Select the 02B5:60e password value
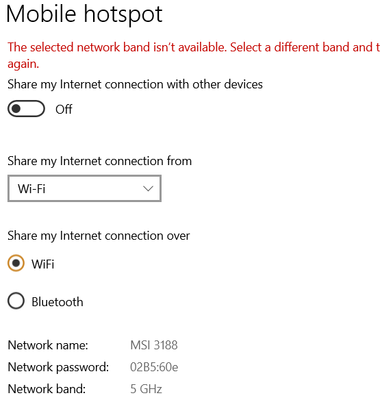Screen dimensions: 380x400 click(154, 367)
